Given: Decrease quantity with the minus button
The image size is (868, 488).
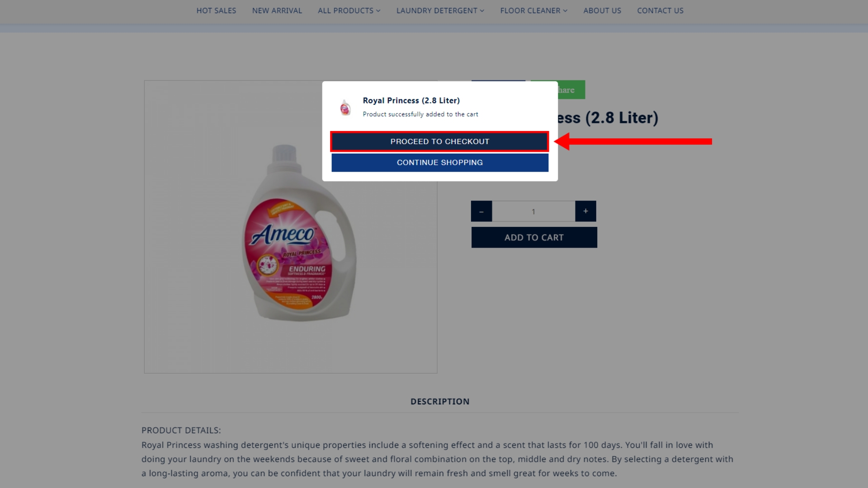Looking at the screenshot, I should [x=481, y=211].
